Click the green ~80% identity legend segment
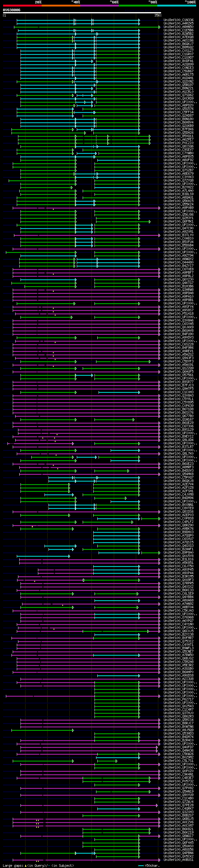The width and height of the screenshot is (199, 868). click(x=138, y=6)
